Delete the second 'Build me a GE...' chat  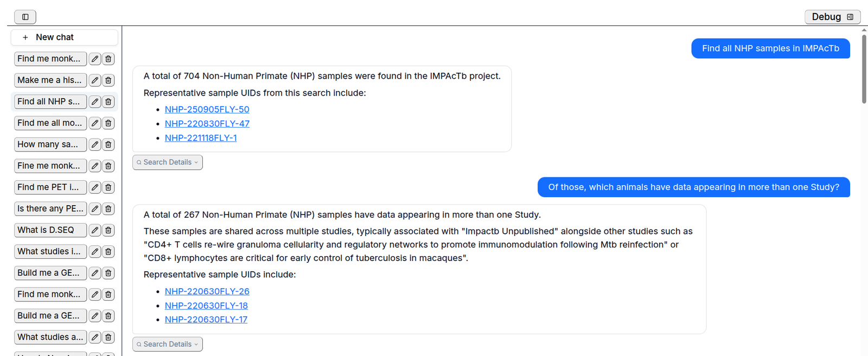tap(108, 316)
